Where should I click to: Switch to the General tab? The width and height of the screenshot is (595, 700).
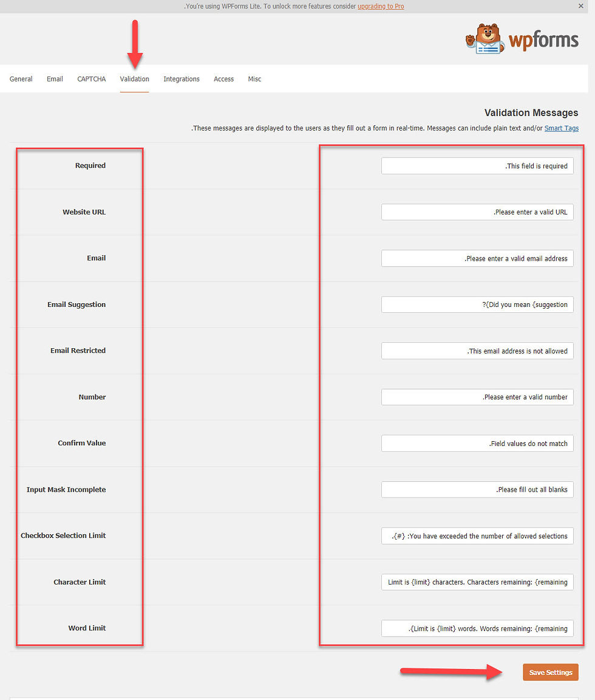click(21, 79)
